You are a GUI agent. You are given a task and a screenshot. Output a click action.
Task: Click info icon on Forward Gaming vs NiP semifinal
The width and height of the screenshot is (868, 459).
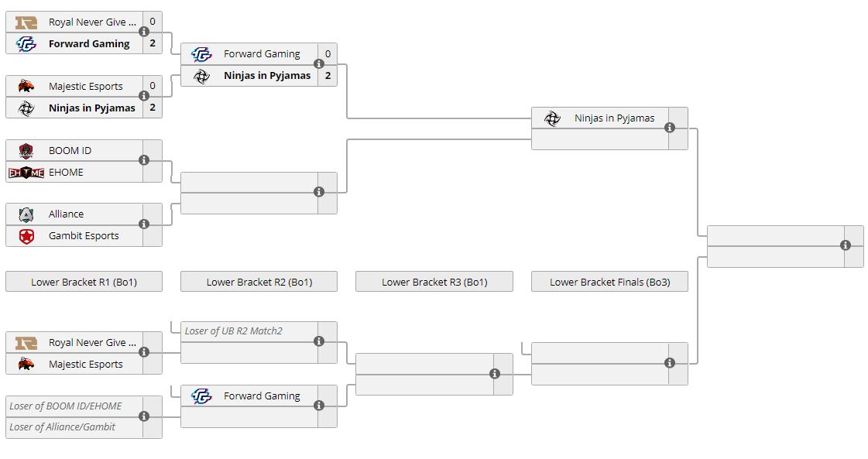point(319,64)
